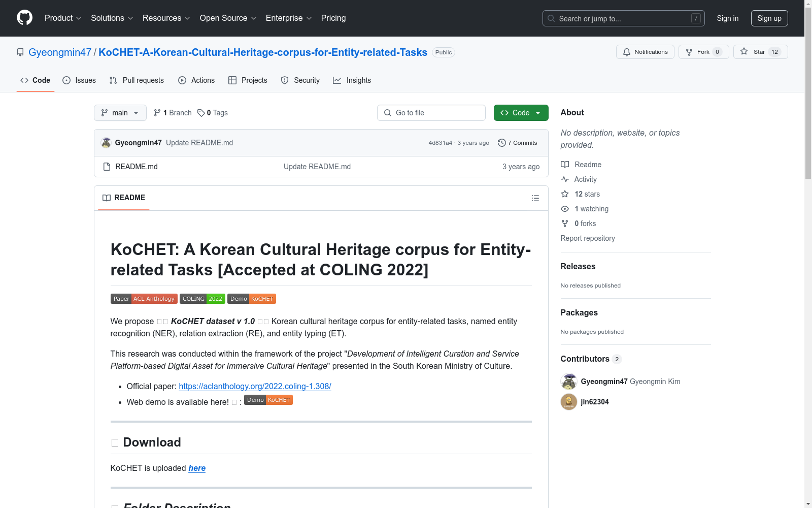Click the Issues circle icon
Screen dimensions: 812x508
(66, 80)
